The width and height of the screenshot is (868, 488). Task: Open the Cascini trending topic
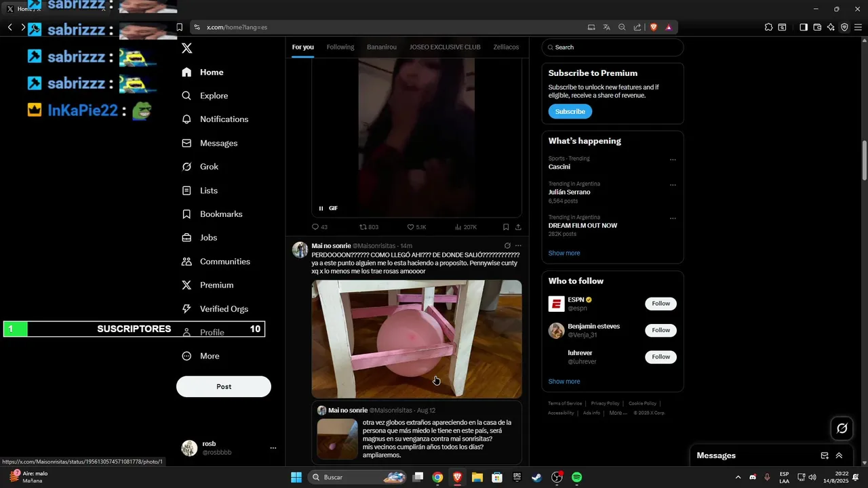point(559,167)
